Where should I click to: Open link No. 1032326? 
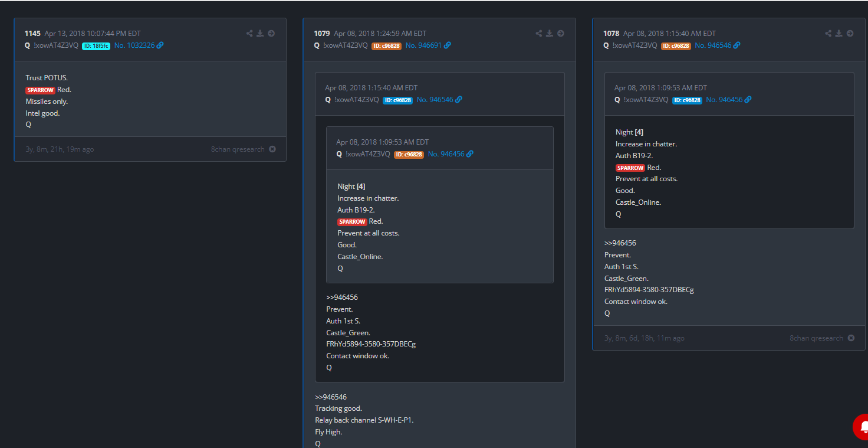click(x=134, y=45)
